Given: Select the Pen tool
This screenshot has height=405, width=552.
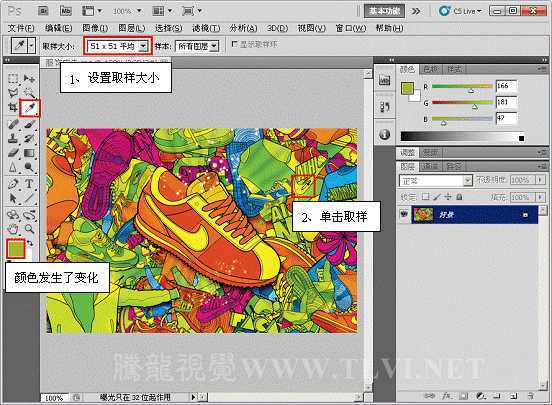Looking at the screenshot, I should tap(13, 183).
